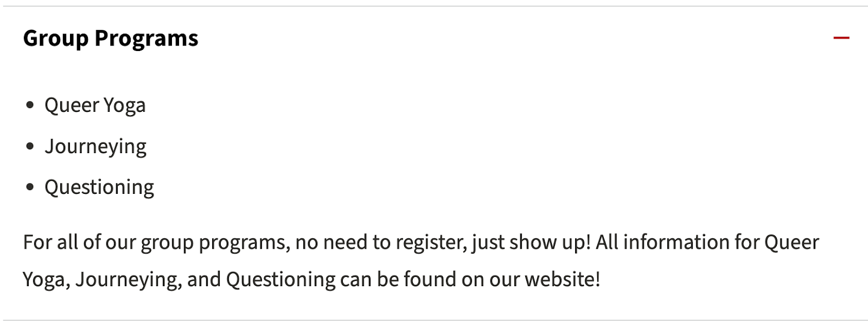Click the bullet beside Queer Yoga
The height and width of the screenshot is (328, 868).
pyautogui.click(x=30, y=105)
